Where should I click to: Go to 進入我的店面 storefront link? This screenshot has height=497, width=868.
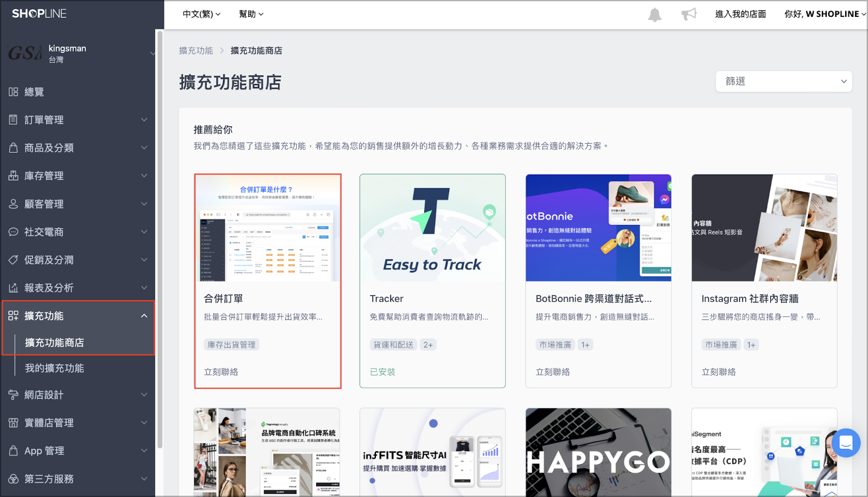coord(741,14)
